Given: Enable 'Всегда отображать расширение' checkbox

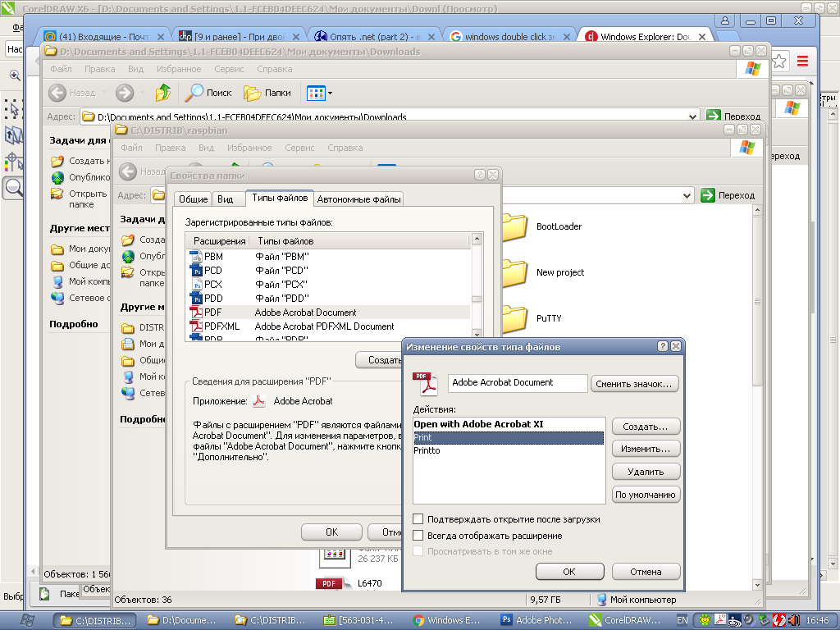Looking at the screenshot, I should click(x=418, y=535).
